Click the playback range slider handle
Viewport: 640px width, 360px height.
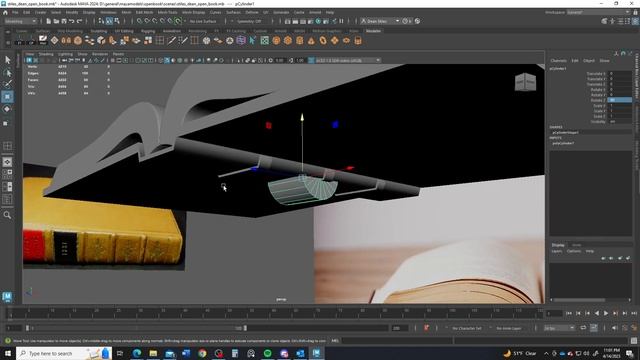click(245, 328)
